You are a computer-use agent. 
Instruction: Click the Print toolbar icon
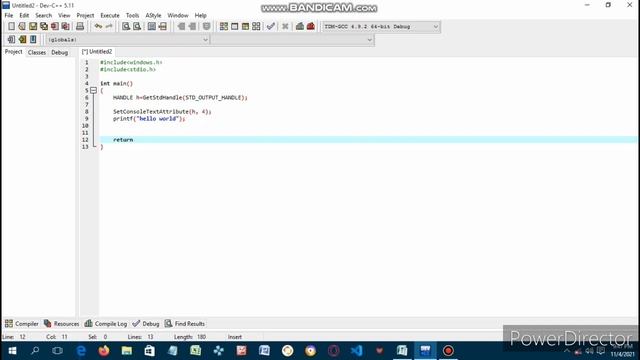point(80,26)
